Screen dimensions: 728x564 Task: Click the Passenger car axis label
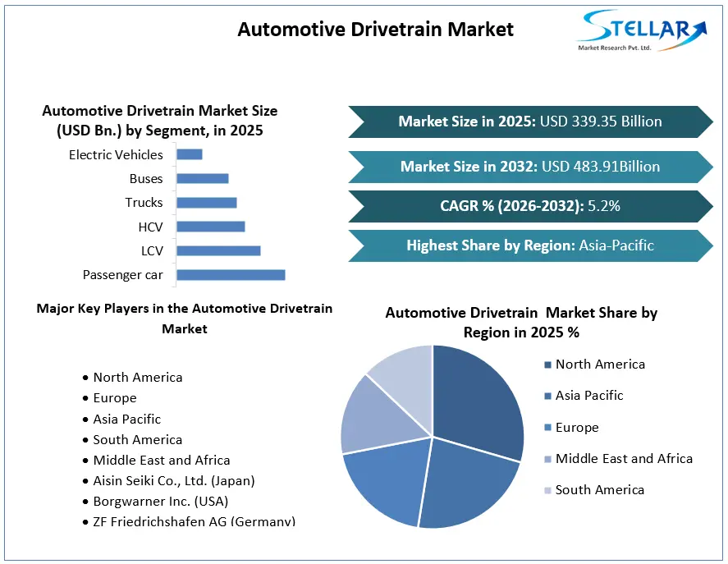click(123, 275)
